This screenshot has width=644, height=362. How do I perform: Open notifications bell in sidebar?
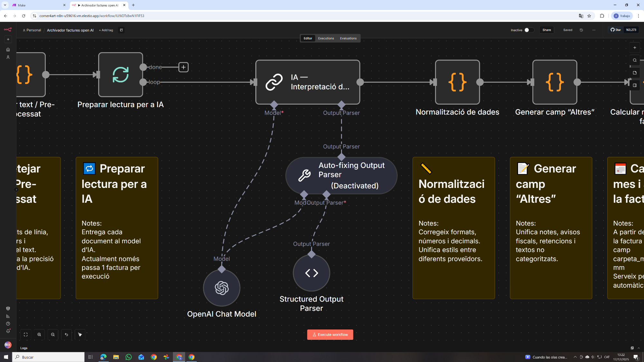[8, 331]
